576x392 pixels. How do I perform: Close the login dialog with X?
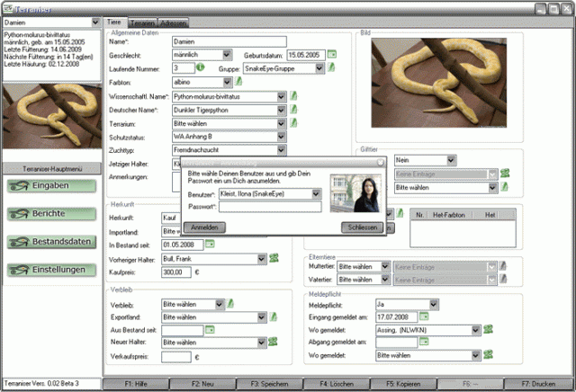tap(380, 162)
